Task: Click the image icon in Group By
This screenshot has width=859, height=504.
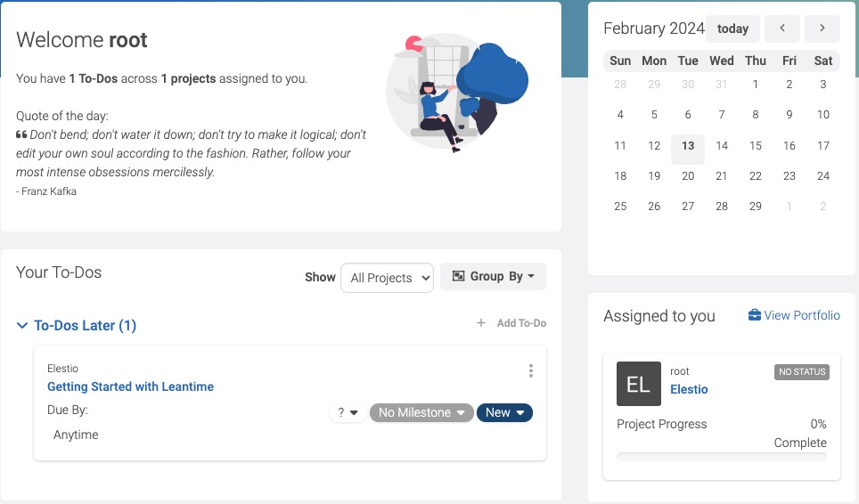Action: point(459,277)
